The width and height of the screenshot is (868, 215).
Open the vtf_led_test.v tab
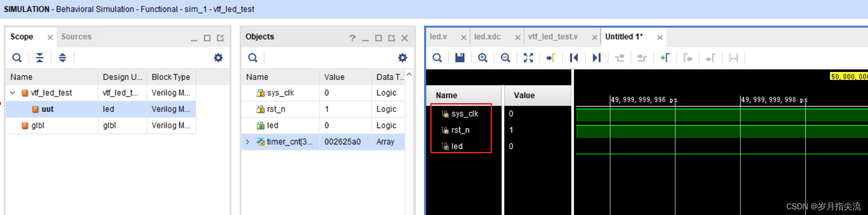(553, 37)
